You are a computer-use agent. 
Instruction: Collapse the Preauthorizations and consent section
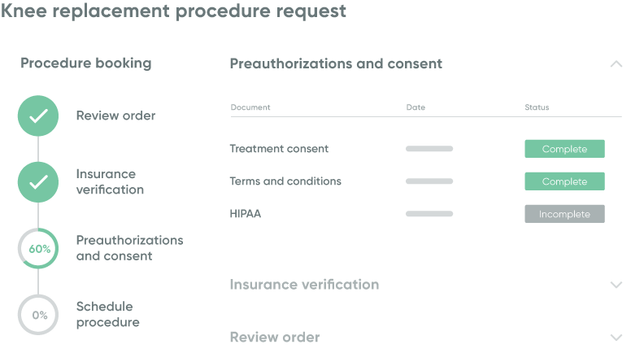[616, 64]
